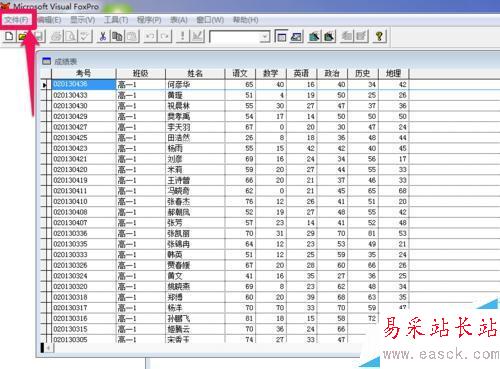500x369 pixels.
Task: Select the 020130317 exam number cell
Action: (84, 308)
